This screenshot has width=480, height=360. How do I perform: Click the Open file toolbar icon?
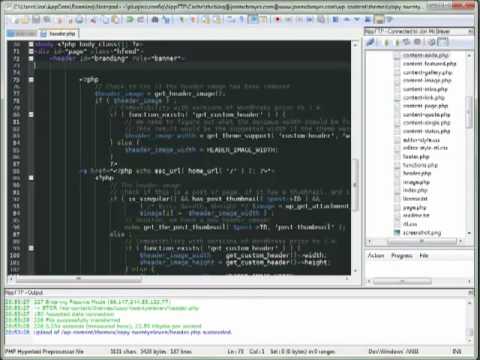[25, 20]
